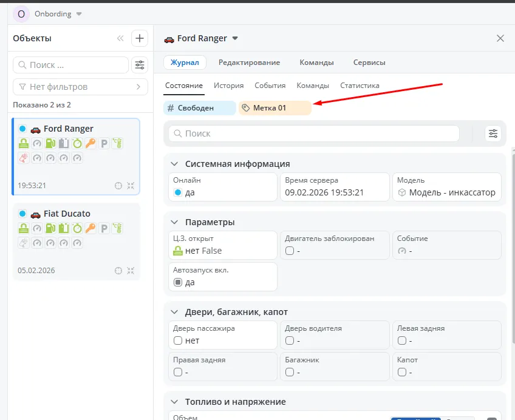Screen dimensions: 515x420
Task: Collapse the Системная информация section
Action: click(174, 164)
